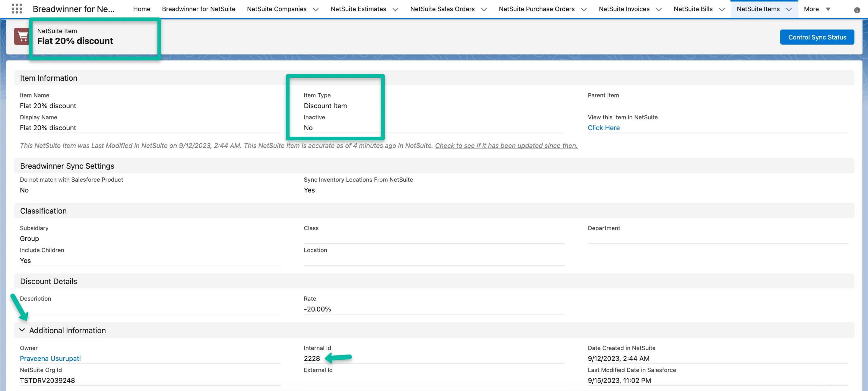Open the App Launcher grid icon
The height and width of the screenshot is (391, 868).
coord(17,9)
